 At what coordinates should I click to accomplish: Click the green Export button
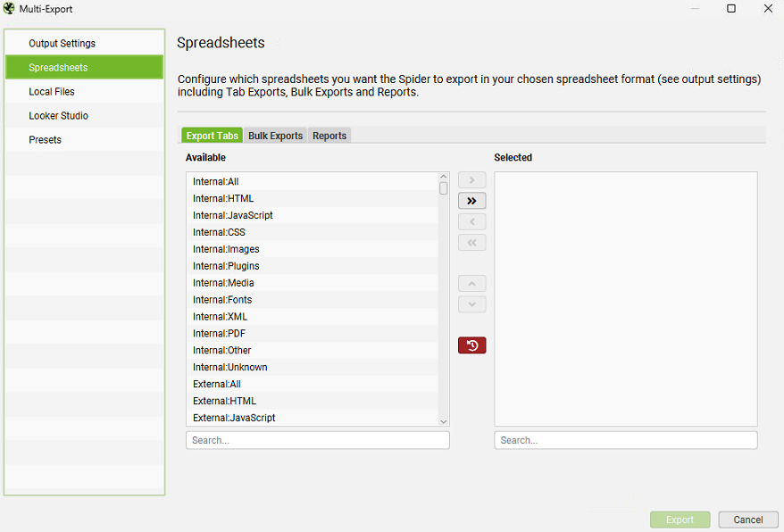point(680,520)
